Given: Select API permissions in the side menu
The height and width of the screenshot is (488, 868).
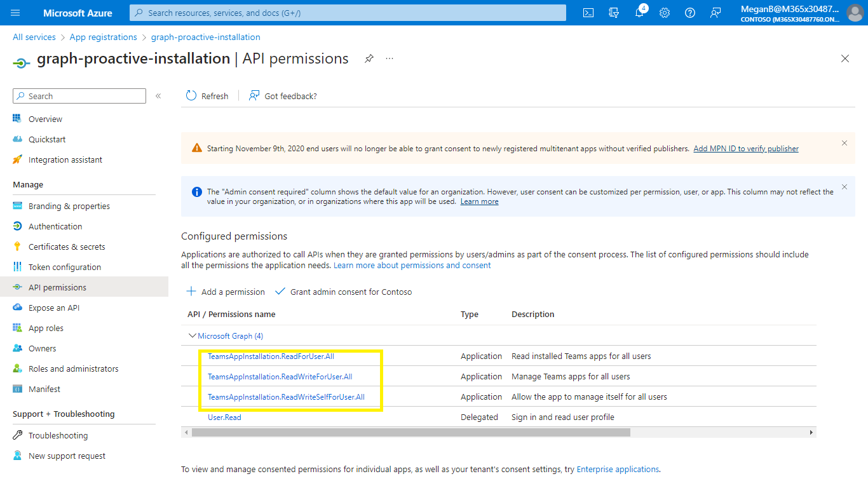Looking at the screenshot, I should click(84, 287).
